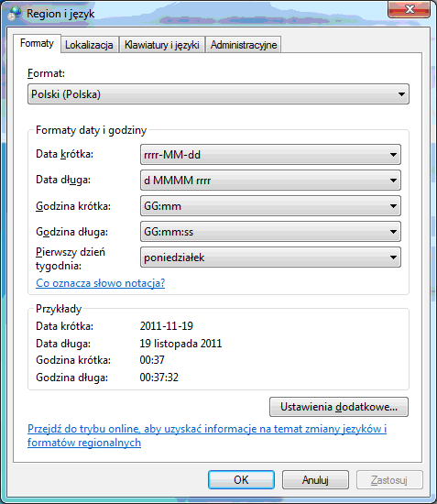Viewport: 437px width, 504px height.
Task: Open Ustawienia dodatkowe settings
Action: (339, 407)
